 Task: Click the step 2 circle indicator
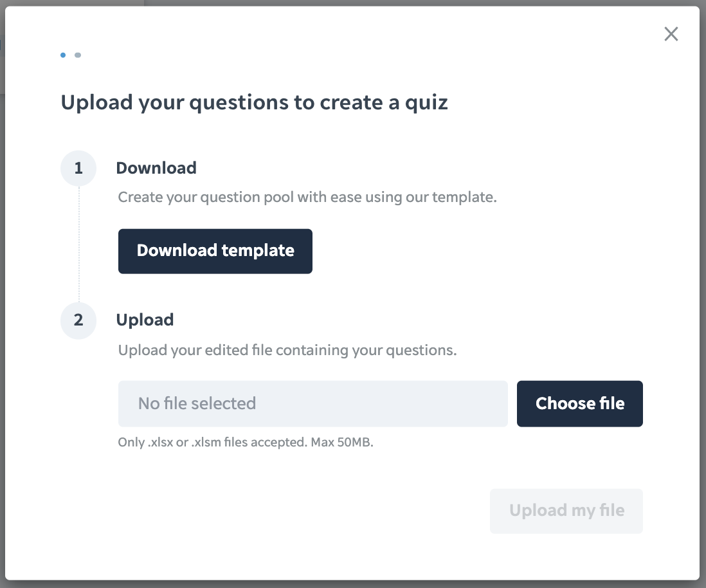78,320
